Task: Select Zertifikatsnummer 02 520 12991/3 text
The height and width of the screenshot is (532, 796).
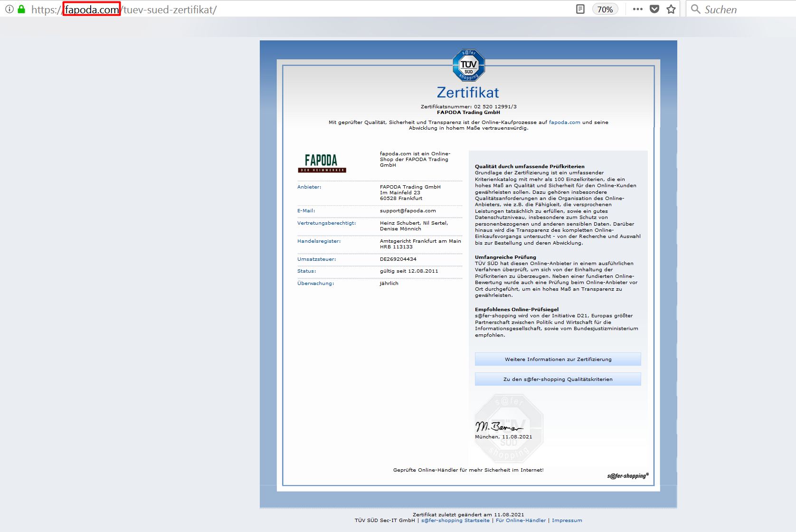Action: tap(468, 107)
